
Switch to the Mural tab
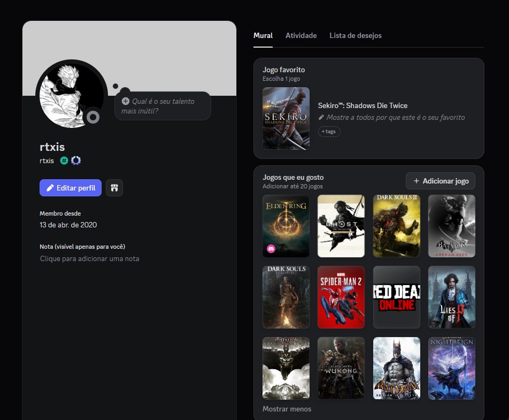tap(263, 35)
